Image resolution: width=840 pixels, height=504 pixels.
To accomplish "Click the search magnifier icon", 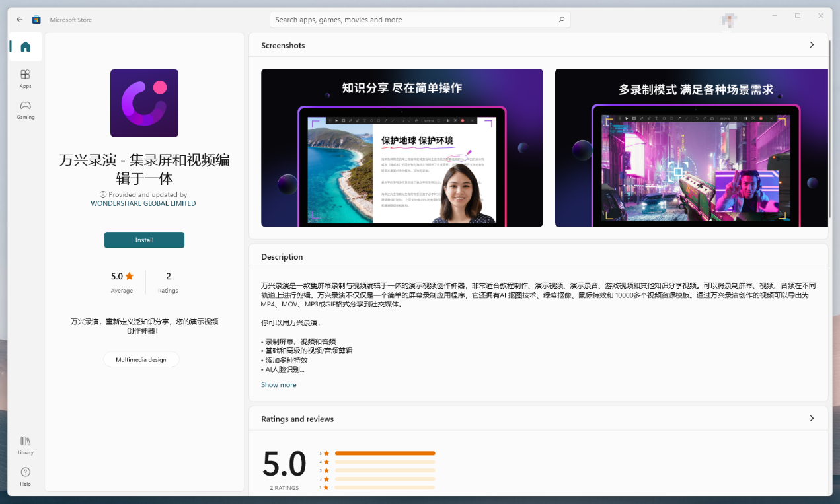I will click(561, 20).
